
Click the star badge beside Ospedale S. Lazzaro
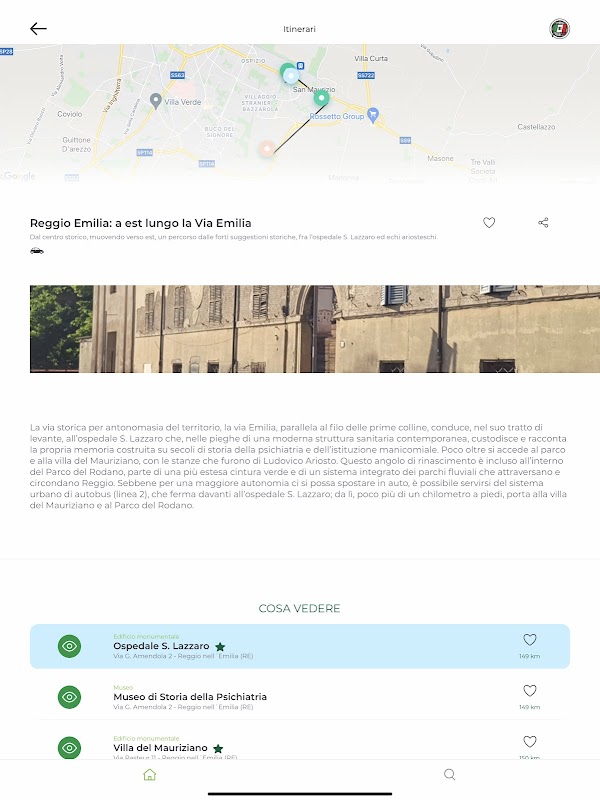[x=220, y=646]
